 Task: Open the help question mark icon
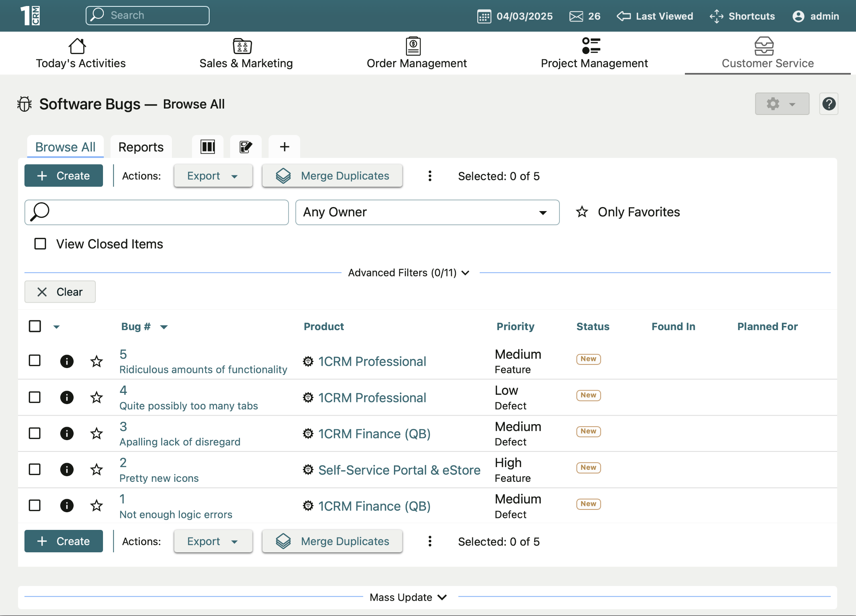point(829,104)
